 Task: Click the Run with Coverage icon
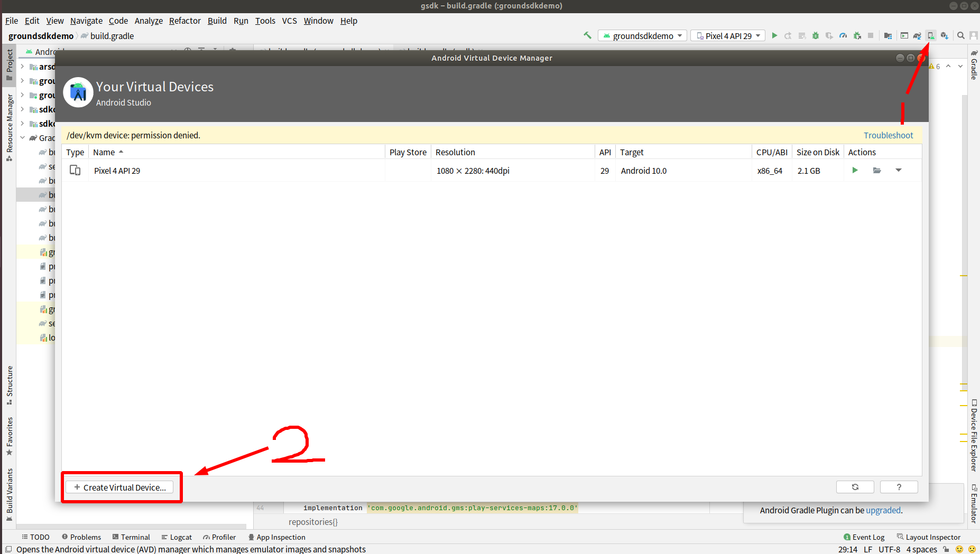point(829,35)
